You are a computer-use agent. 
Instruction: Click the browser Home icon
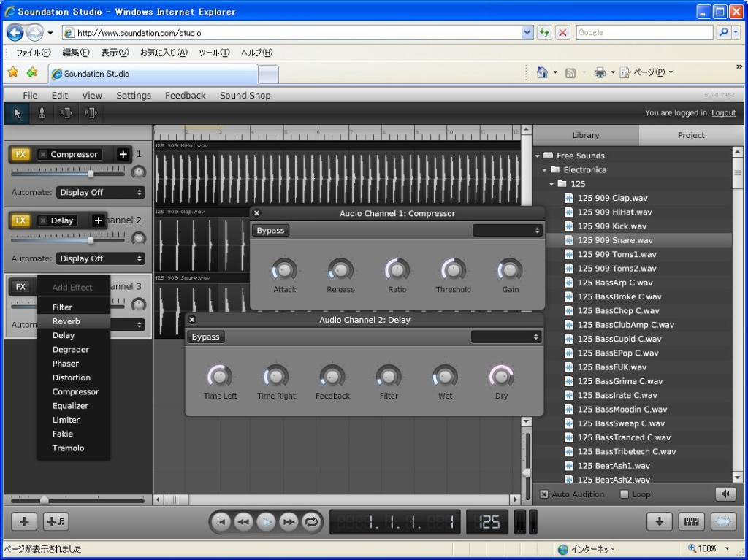(x=542, y=72)
